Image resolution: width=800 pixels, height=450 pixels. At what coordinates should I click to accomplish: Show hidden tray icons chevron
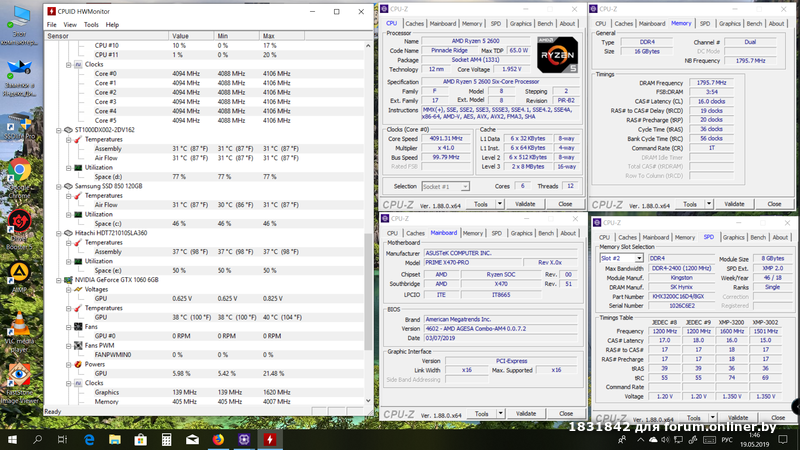[640, 439]
